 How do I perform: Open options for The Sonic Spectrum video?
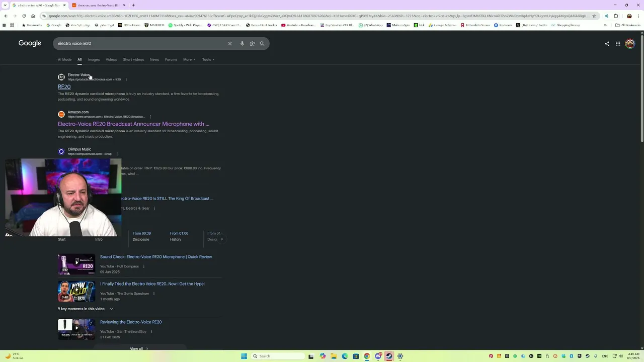[153, 294]
